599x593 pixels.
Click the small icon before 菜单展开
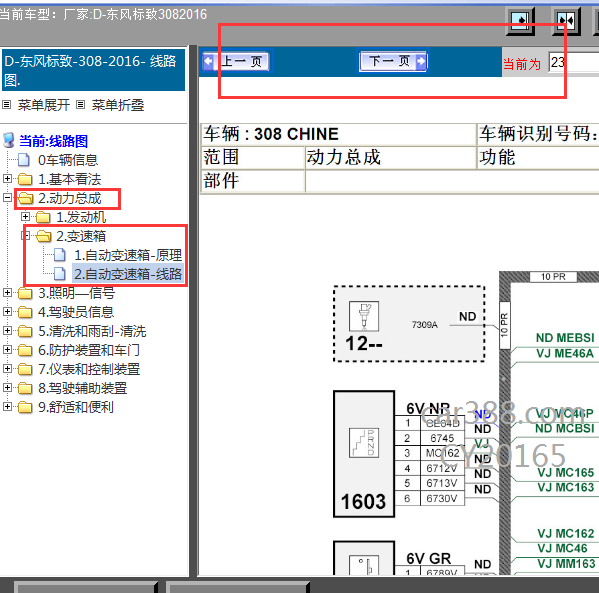(6, 104)
